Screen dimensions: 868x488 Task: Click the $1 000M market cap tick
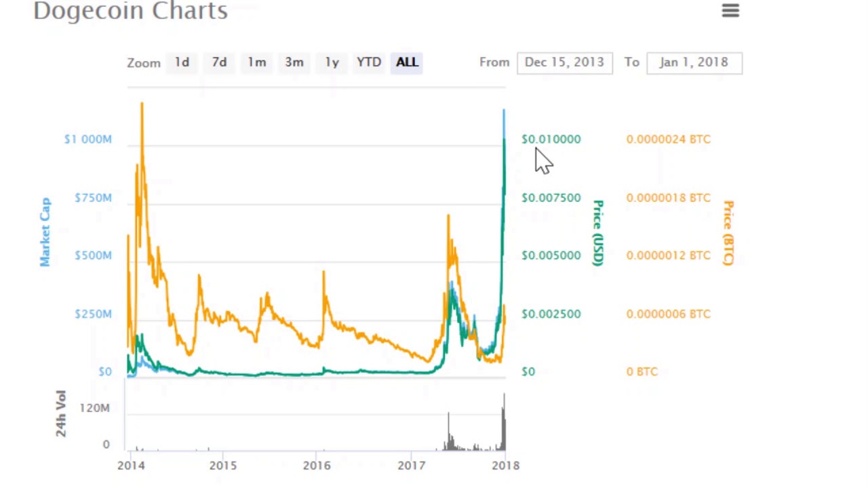tap(87, 139)
